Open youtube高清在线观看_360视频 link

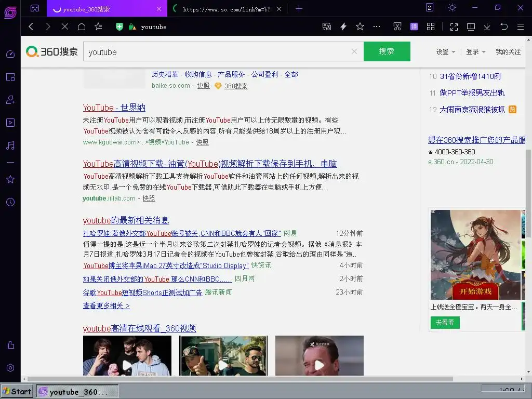pos(139,328)
